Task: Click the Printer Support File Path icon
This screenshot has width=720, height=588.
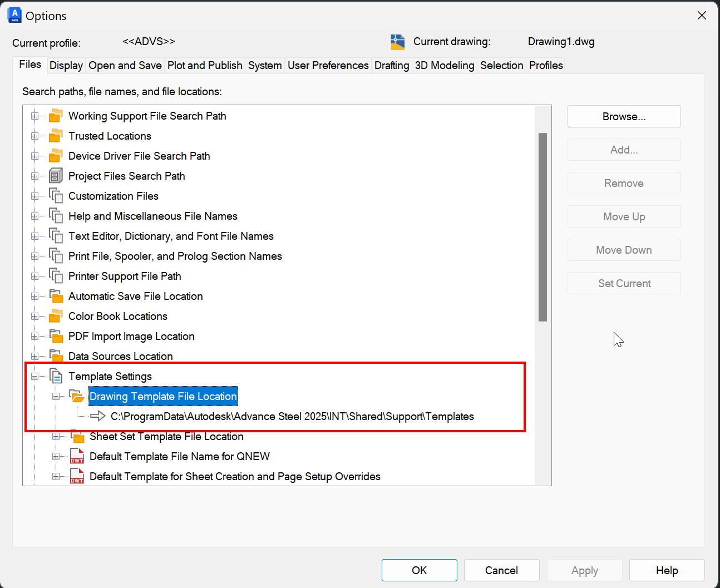Action: pos(56,276)
